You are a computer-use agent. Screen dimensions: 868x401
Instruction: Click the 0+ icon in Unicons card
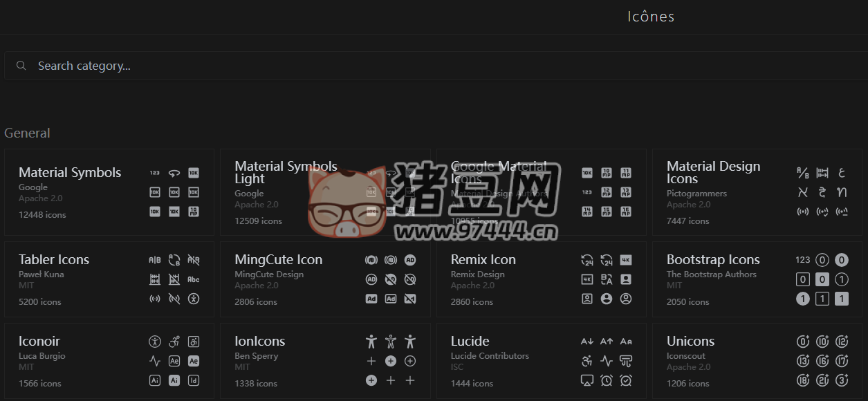[x=803, y=342]
